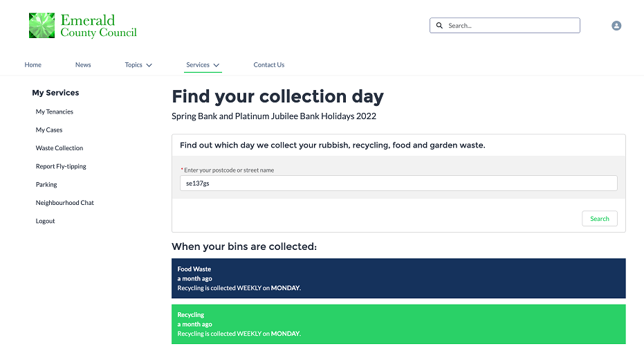This screenshot has height=351, width=644.
Task: Expand the Topics chevron arrow
Action: (x=149, y=65)
